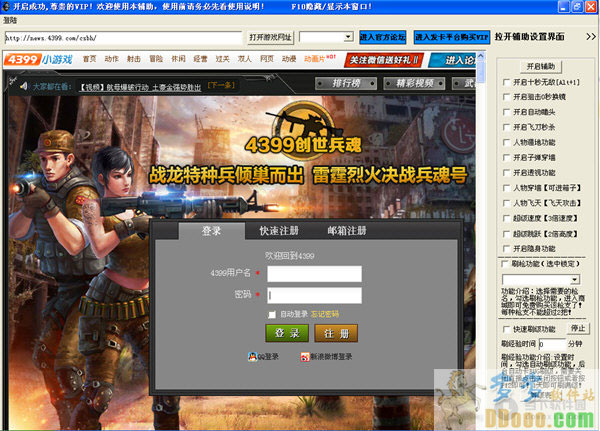Select 双人 category in nav bar
The image size is (600, 431).
[245, 59]
